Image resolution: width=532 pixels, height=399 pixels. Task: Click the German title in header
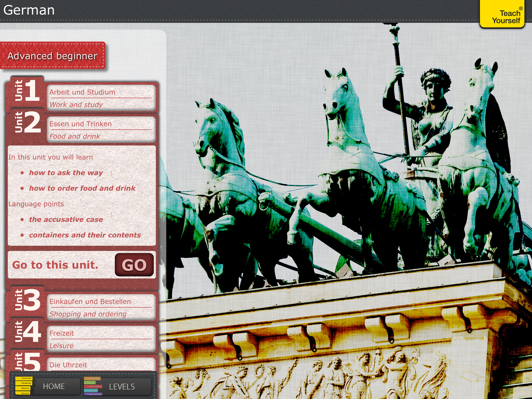(29, 10)
